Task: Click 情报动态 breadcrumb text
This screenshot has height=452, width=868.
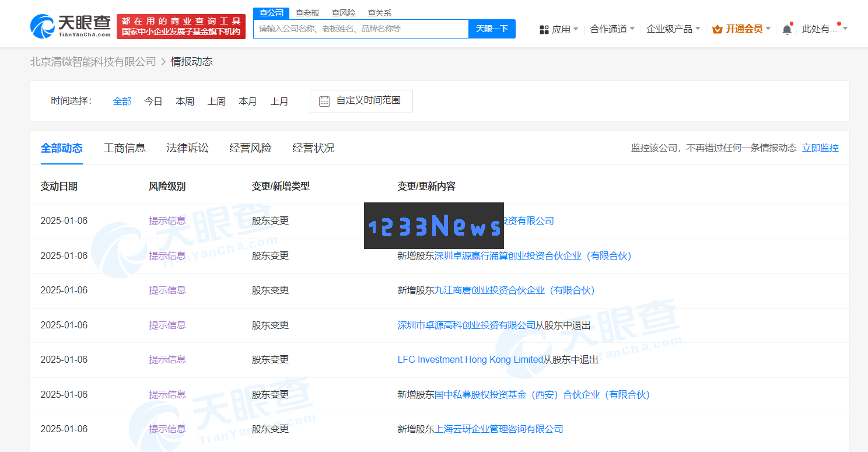Action: tap(192, 62)
